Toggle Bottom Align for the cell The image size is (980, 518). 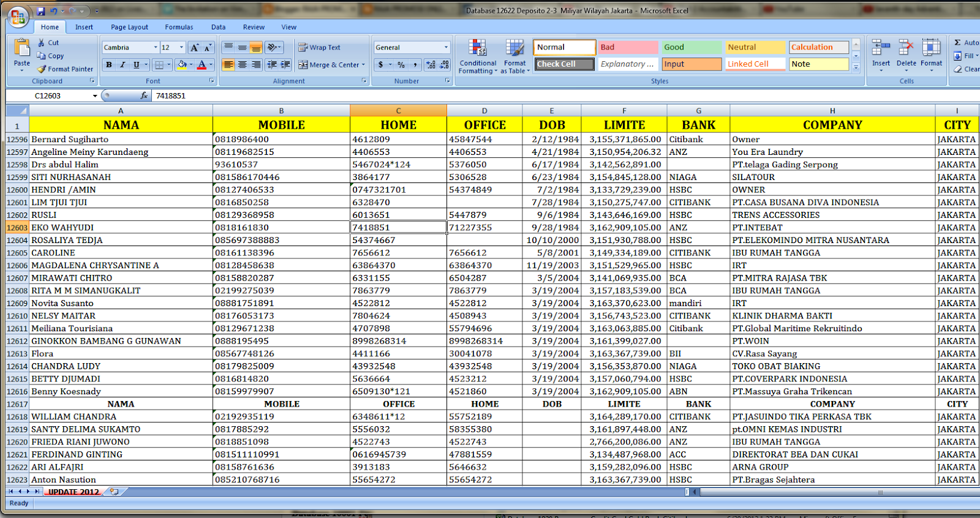pyautogui.click(x=256, y=47)
